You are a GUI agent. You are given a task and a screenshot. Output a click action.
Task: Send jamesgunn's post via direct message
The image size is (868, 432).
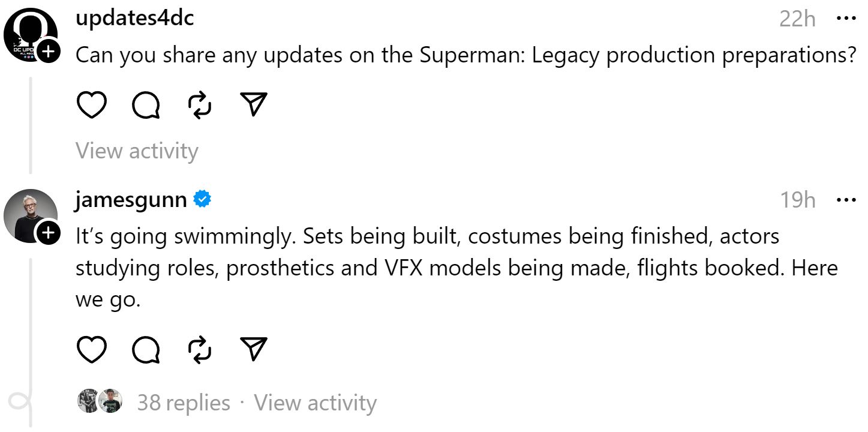pyautogui.click(x=254, y=348)
